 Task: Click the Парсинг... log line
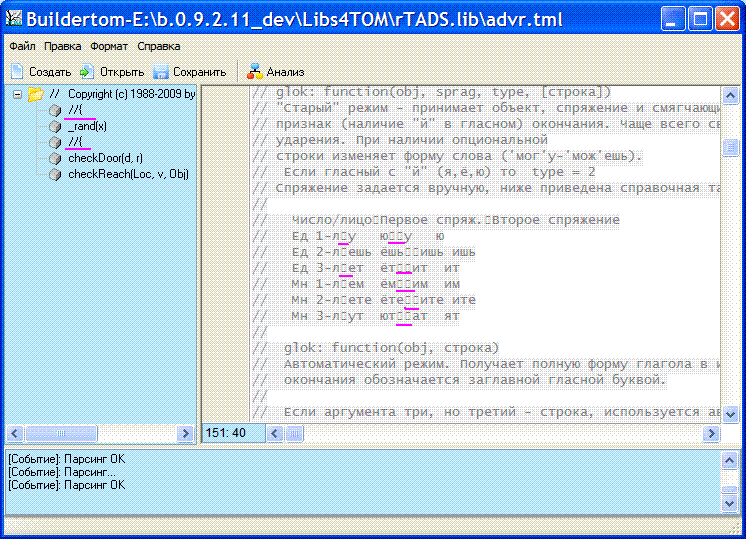coord(62,472)
